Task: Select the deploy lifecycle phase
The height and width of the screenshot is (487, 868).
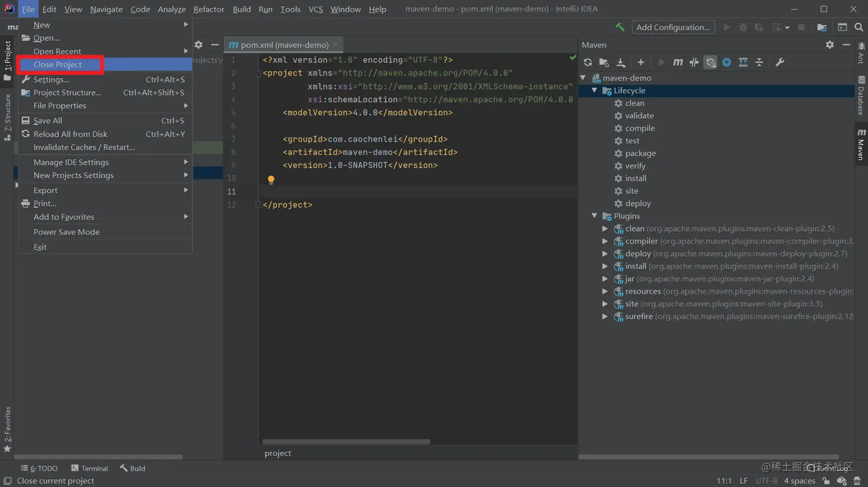Action: point(638,203)
